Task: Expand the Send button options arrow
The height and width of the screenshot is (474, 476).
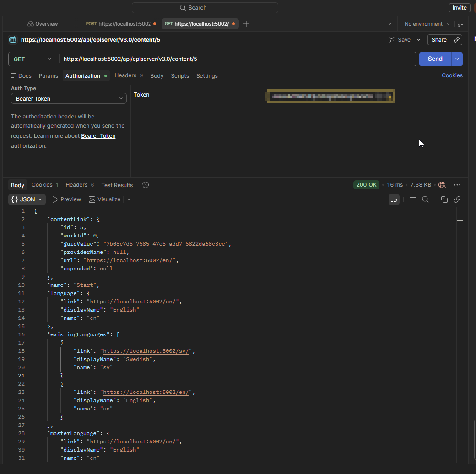Action: pos(457,59)
